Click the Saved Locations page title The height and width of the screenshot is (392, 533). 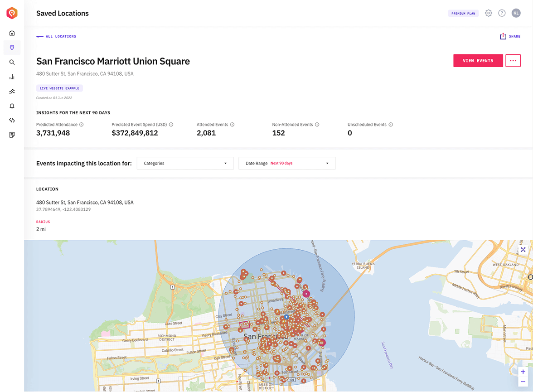[x=63, y=13]
